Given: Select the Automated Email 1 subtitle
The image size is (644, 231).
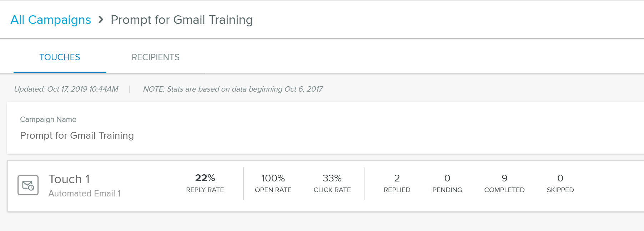Looking at the screenshot, I should (85, 194).
